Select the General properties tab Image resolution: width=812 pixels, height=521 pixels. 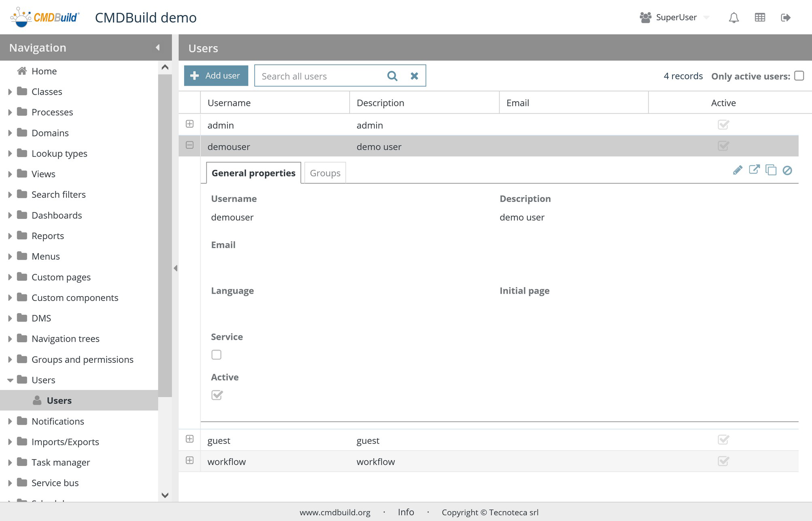(253, 173)
